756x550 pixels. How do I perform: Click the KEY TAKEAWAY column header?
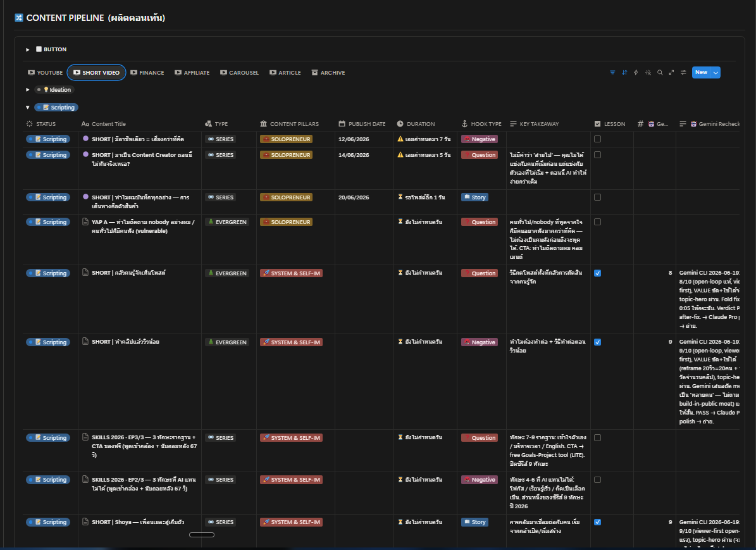coord(534,124)
